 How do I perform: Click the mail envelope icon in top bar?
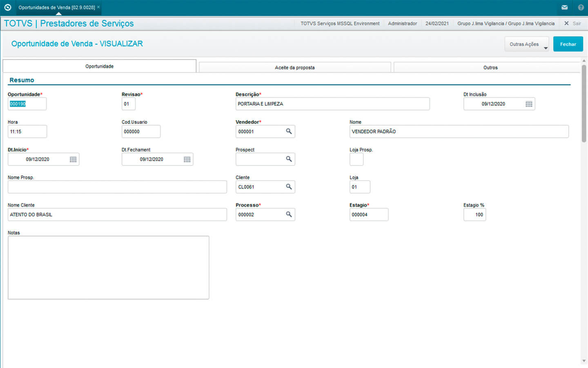click(x=564, y=7)
